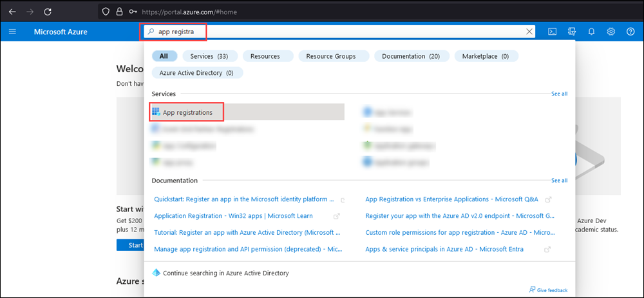Open the Azure portal hamburger menu

pyautogui.click(x=12, y=32)
